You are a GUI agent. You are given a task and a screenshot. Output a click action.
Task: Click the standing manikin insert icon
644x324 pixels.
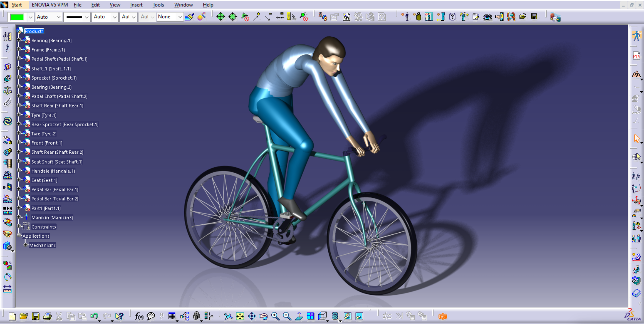(406, 17)
